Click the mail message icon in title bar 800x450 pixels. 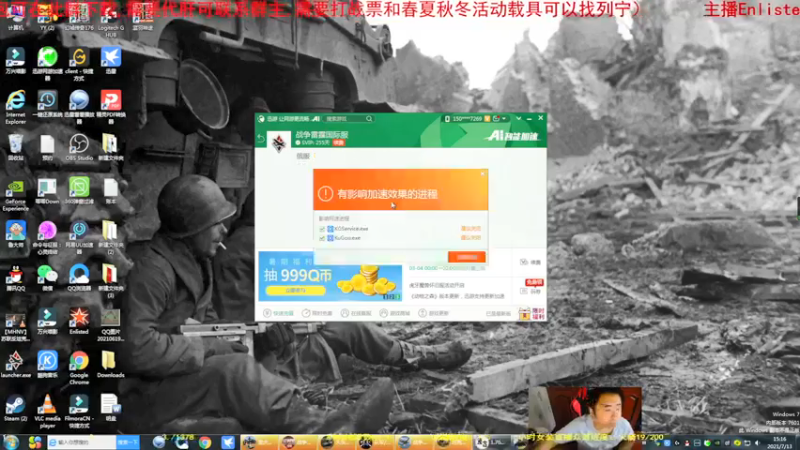coord(496,118)
